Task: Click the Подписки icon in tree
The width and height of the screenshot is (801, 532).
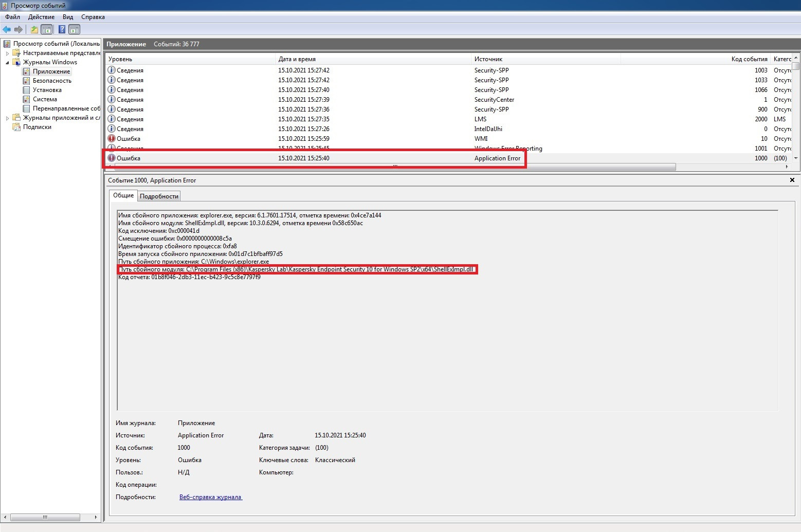Action: click(16, 127)
